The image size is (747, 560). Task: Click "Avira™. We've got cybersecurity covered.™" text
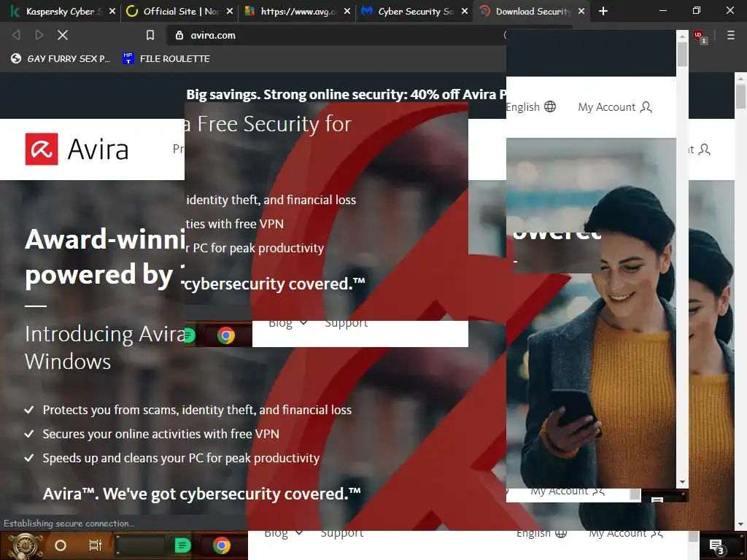(201, 494)
